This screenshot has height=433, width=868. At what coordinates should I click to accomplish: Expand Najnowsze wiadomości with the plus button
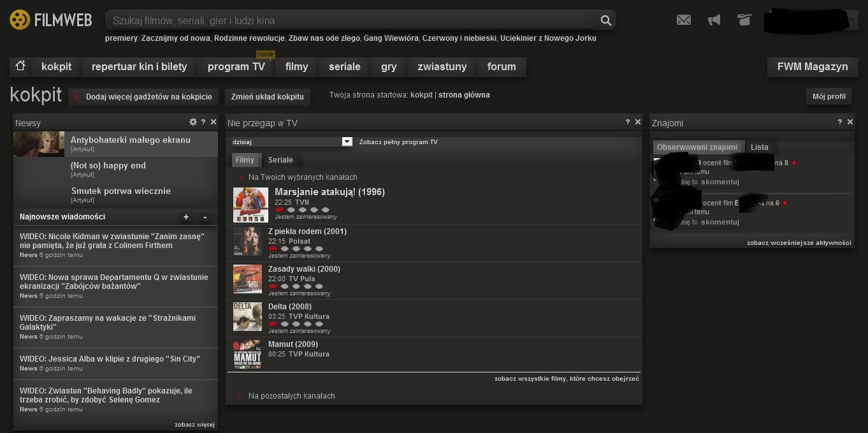click(186, 217)
